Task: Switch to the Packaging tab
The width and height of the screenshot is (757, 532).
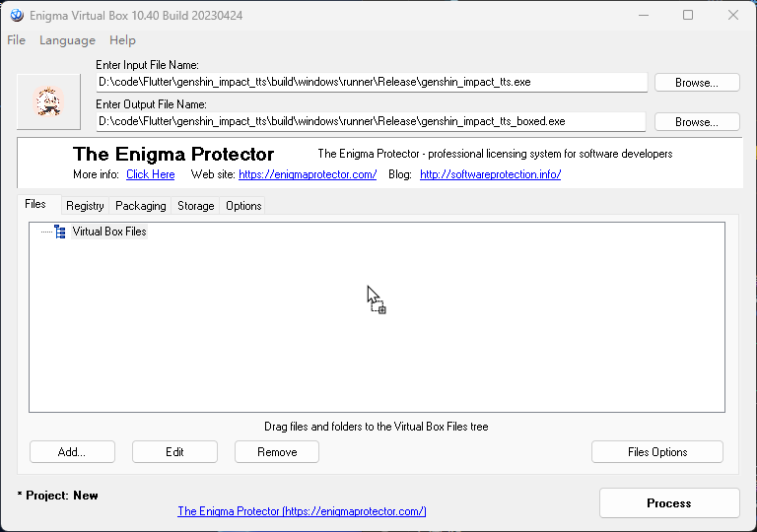Action: pos(140,206)
